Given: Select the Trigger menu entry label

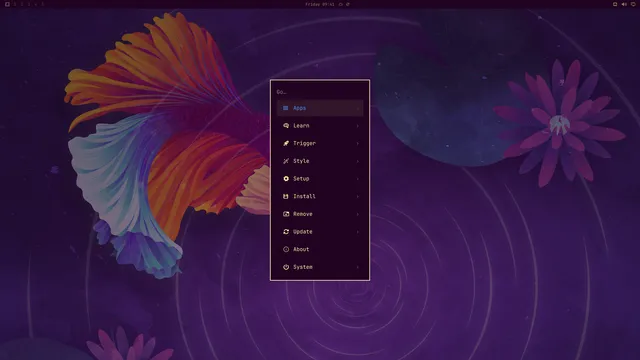Looking at the screenshot, I should click(304, 143).
